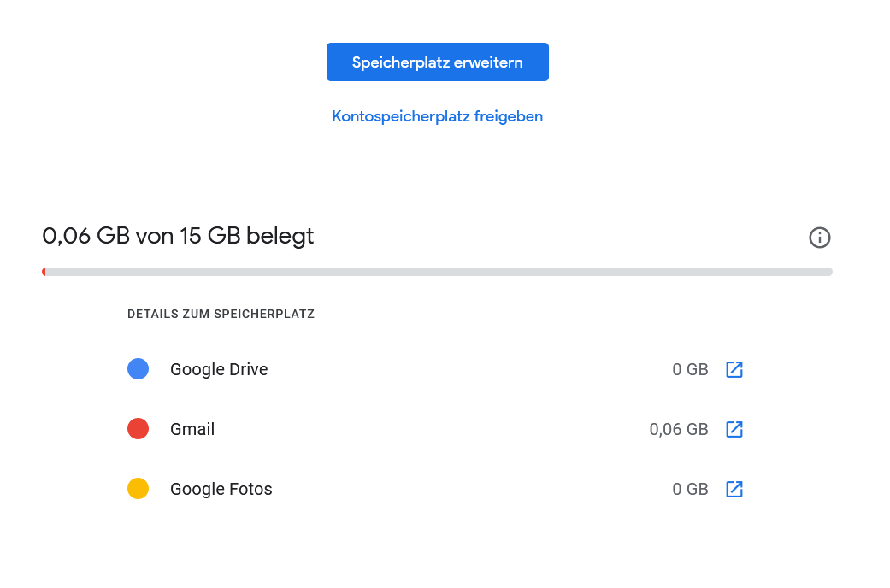
Task: Click the yellow Google Fotos color dot
Action: pyautogui.click(x=138, y=488)
